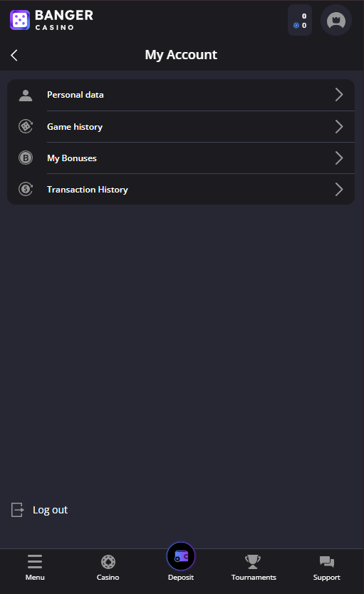Click the My Bonuses coin icon

[26, 158]
